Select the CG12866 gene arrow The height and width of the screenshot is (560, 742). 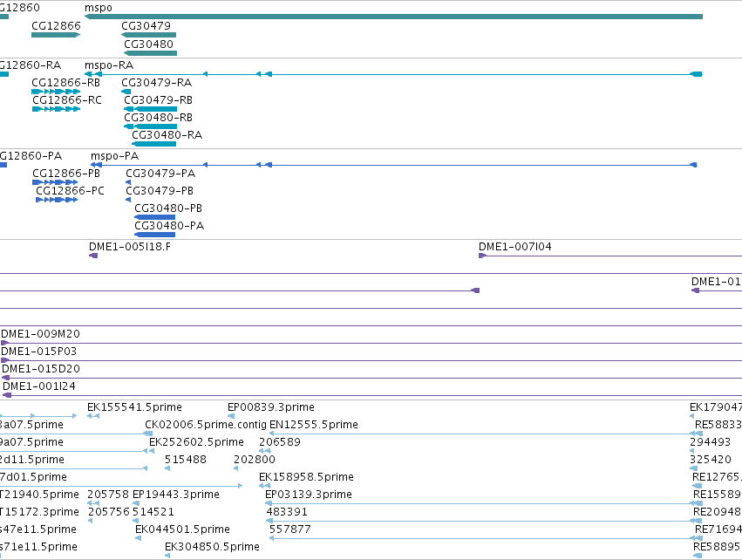[x=56, y=35]
